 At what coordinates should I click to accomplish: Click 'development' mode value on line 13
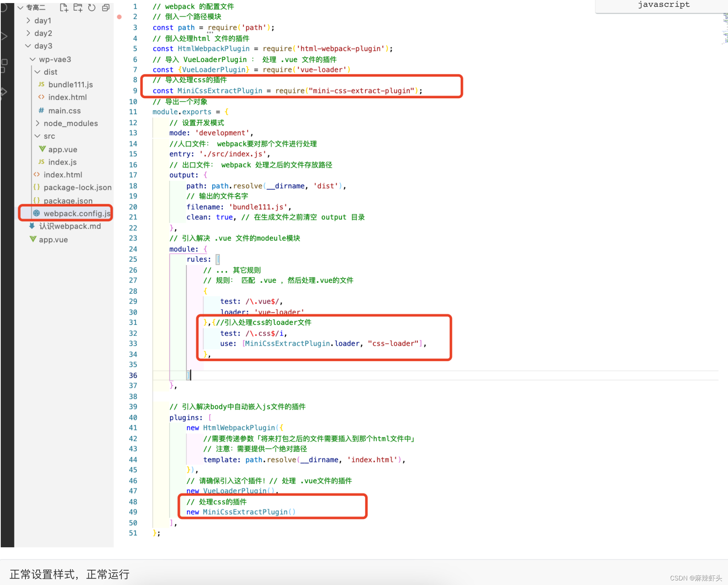(x=222, y=133)
